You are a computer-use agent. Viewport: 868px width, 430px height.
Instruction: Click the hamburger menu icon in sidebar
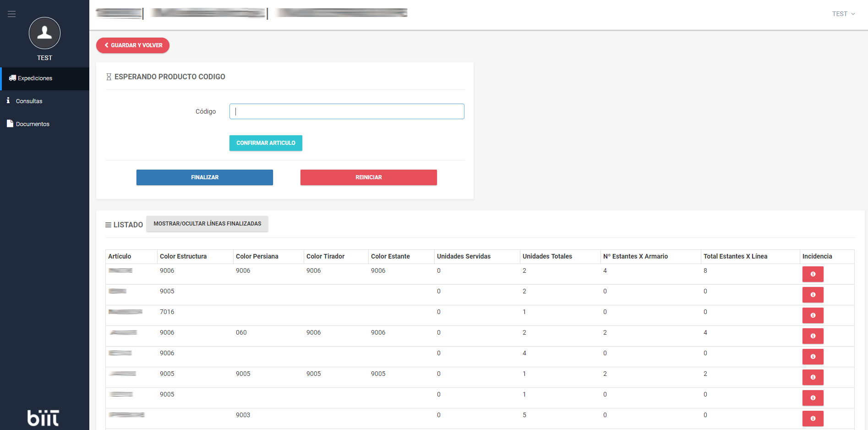click(12, 14)
